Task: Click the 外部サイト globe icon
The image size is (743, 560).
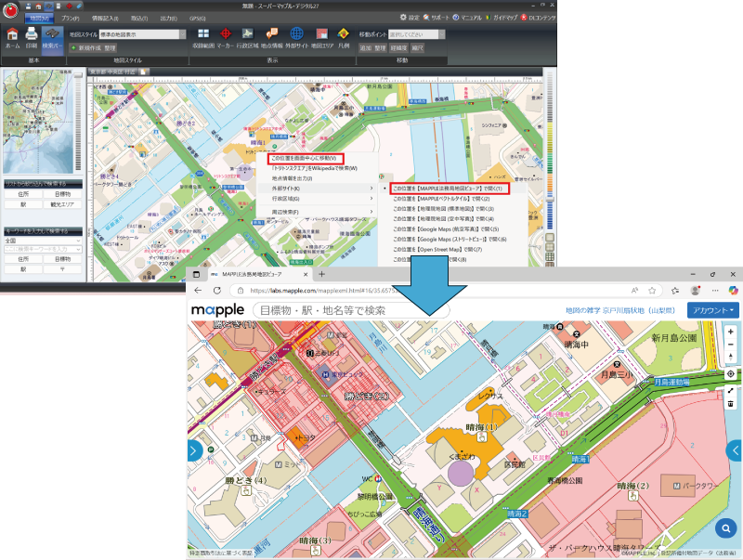Action: pyautogui.click(x=296, y=37)
